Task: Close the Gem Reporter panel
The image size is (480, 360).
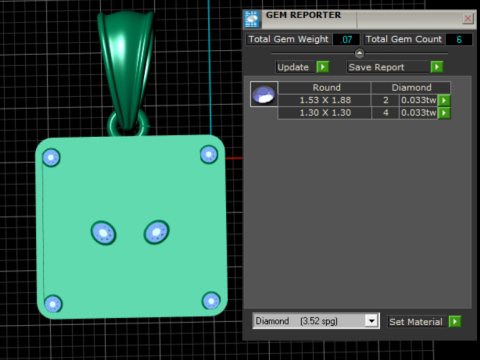Action: pos(468,18)
